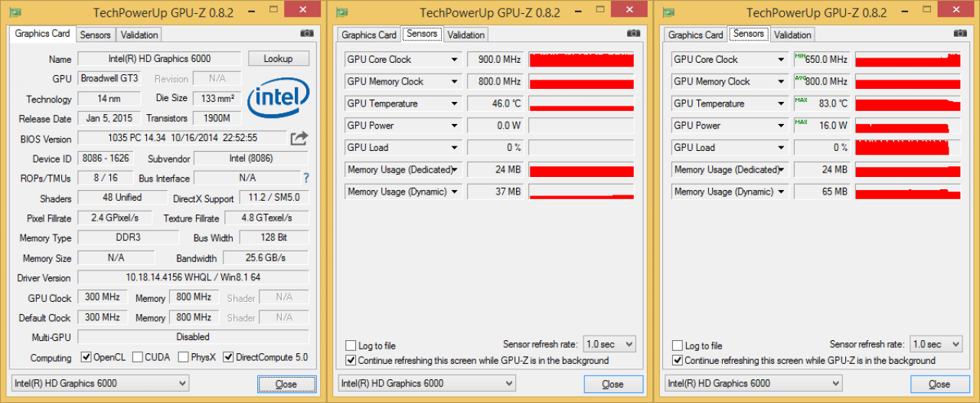
Task: Open GPU selector dropdown in left window
Action: click(x=100, y=383)
